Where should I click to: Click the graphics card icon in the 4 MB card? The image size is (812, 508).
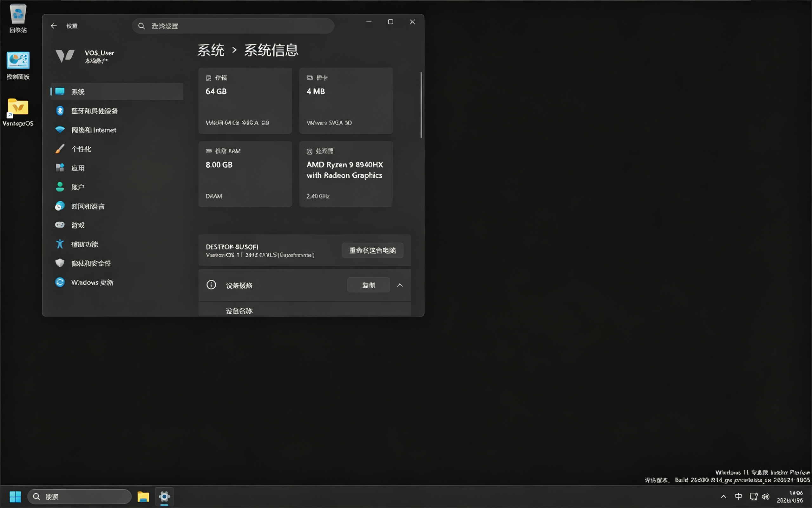point(309,78)
